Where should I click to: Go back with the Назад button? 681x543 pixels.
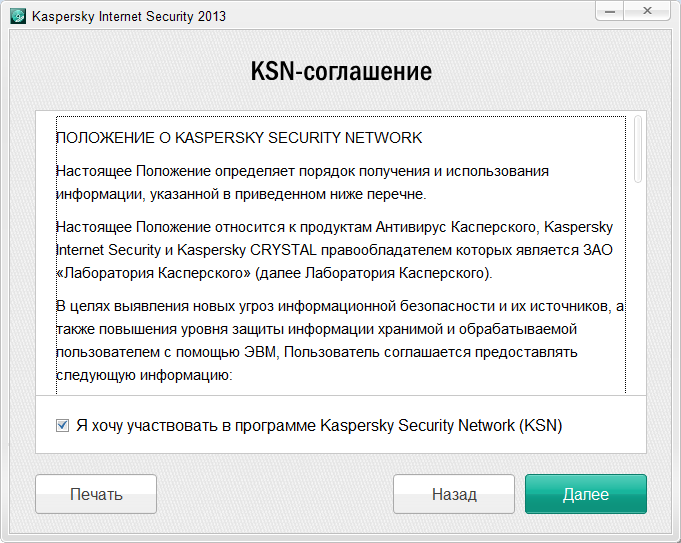click(x=453, y=494)
